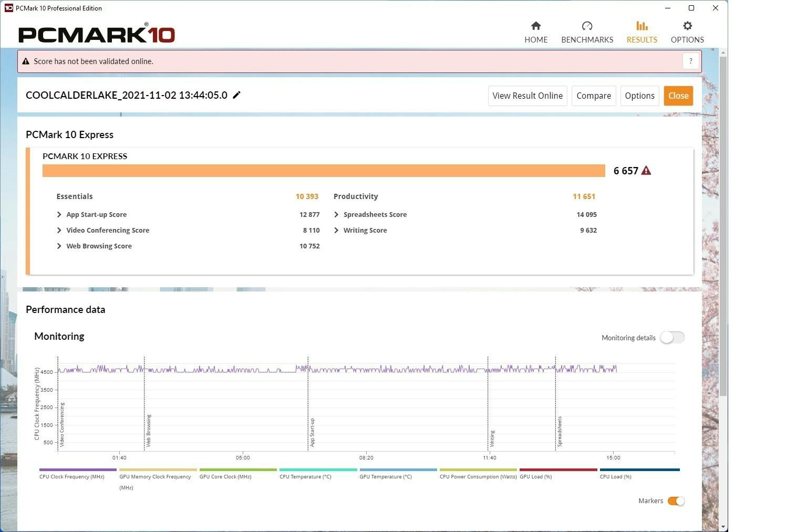
Task: Click the Compare button
Action: pos(593,96)
